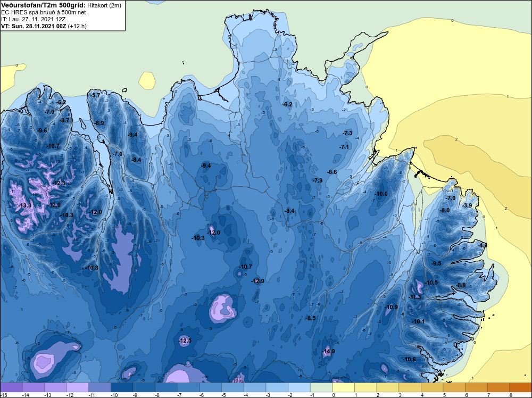Click the -10.8 temperature value
This screenshot has height=398, width=532.
(92, 268)
